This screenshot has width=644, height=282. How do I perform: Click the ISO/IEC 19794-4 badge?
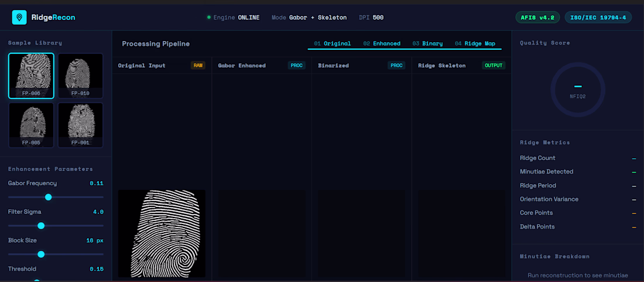pos(598,17)
